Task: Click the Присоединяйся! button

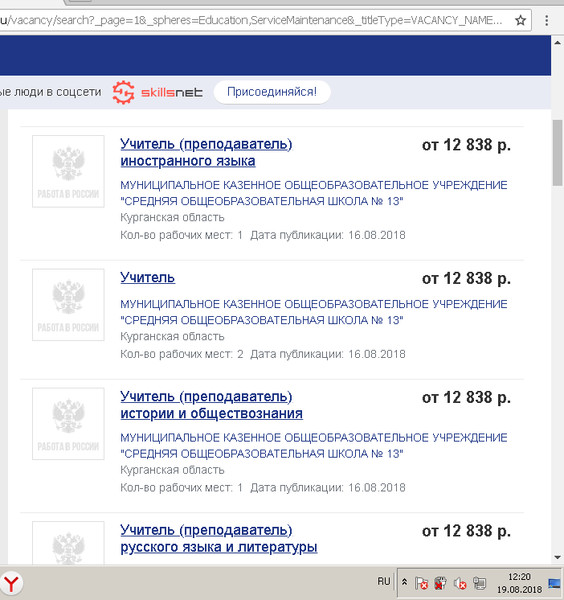Action: pyautogui.click(x=272, y=92)
